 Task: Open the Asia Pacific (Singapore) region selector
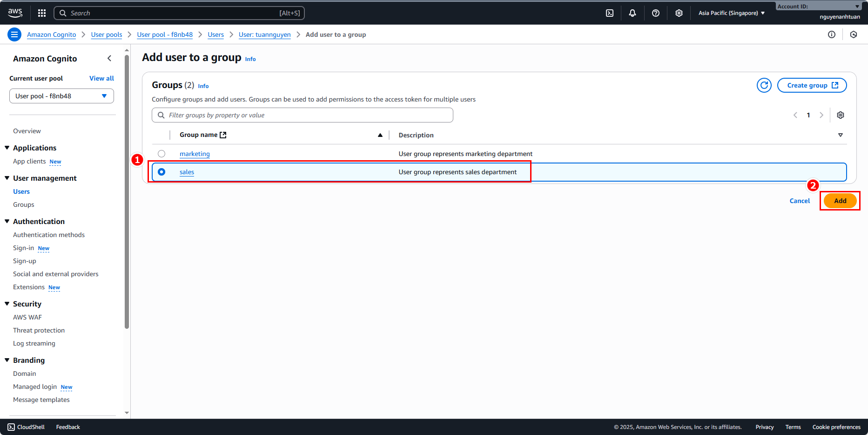731,13
